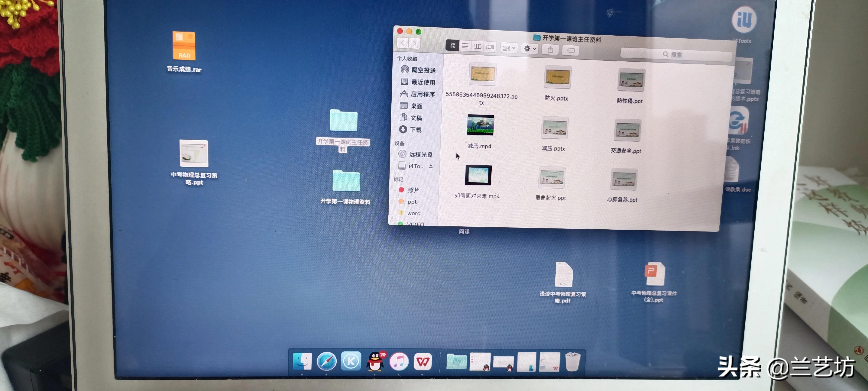Viewport: 868px width, 391px height.
Task: Switch Finder to column view
Action: point(477,46)
